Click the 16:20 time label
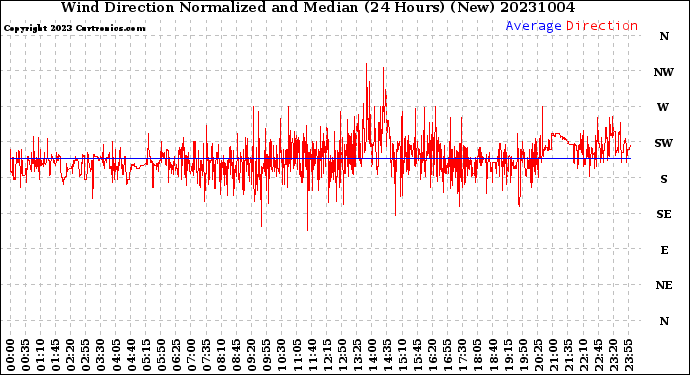This screenshot has height=375, width=690. point(432,356)
